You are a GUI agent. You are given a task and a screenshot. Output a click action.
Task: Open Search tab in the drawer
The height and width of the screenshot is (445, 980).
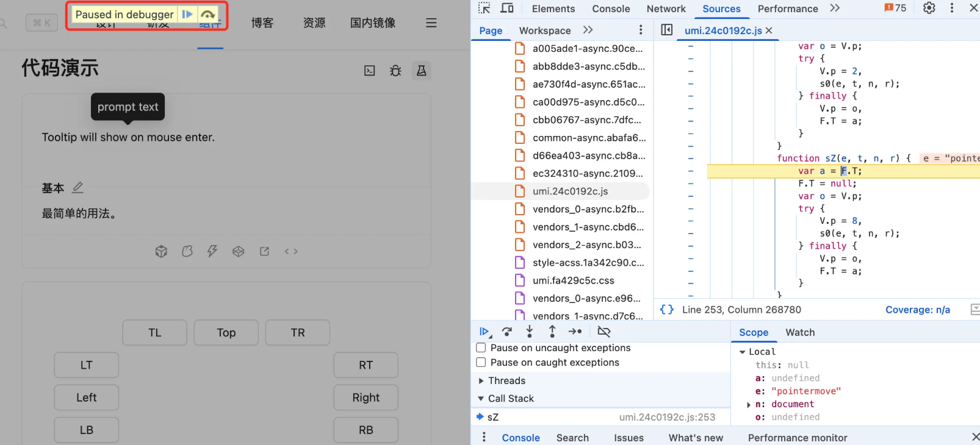[x=572, y=438]
